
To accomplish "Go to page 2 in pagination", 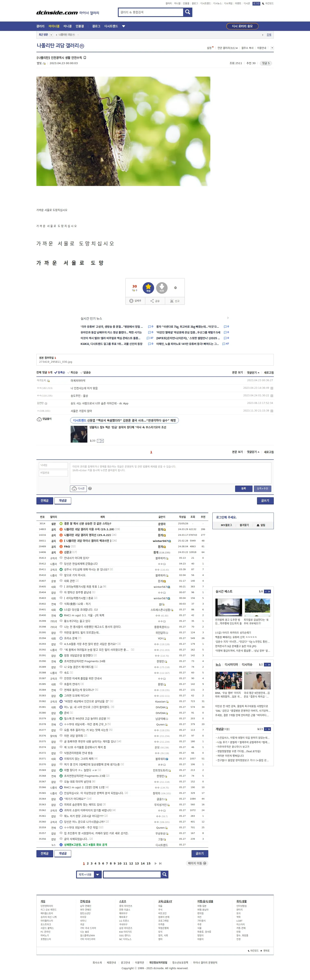I will (x=87, y=864).
